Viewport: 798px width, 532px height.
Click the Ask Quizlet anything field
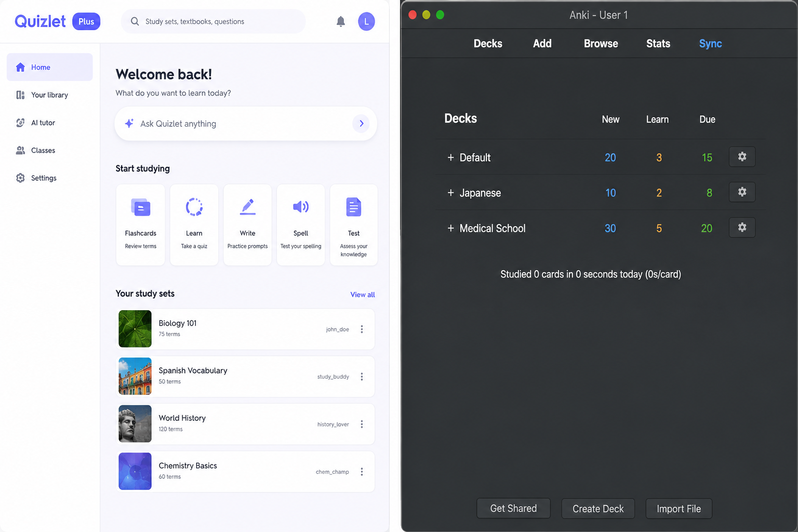click(246, 124)
